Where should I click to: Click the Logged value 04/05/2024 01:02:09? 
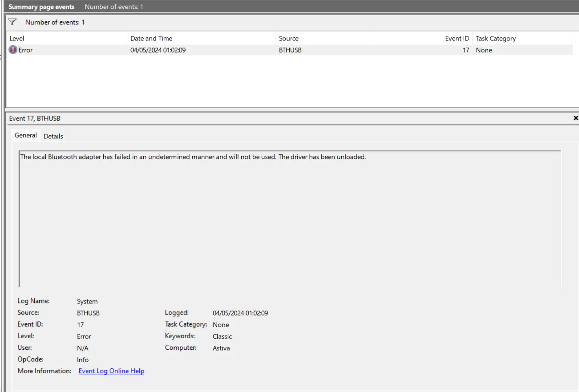tap(240, 313)
